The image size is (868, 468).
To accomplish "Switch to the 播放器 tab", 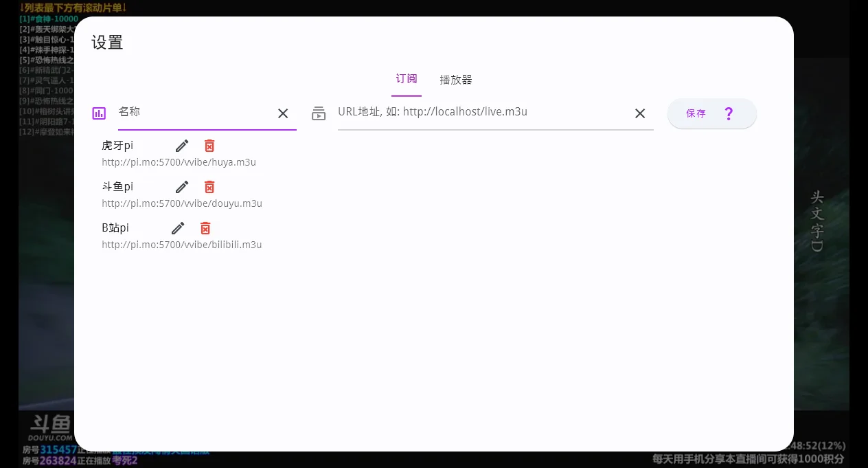I will click(456, 80).
